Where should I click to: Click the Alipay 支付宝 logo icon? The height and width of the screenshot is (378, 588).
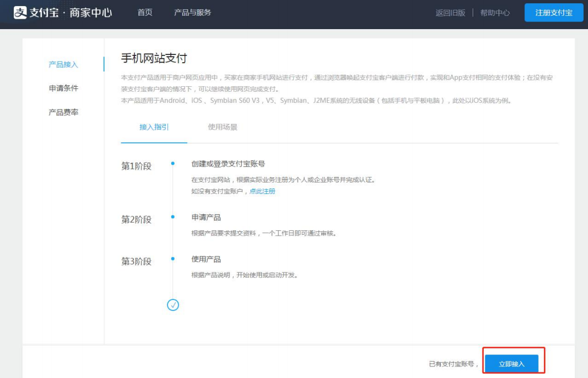pos(20,13)
